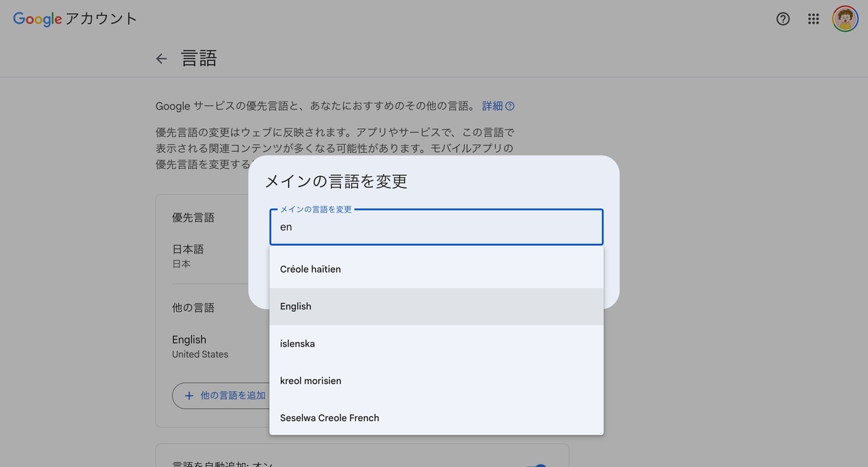Viewport: 868px width, 467px height.
Task: Click the 優先言語 section heading
Action: point(193,218)
